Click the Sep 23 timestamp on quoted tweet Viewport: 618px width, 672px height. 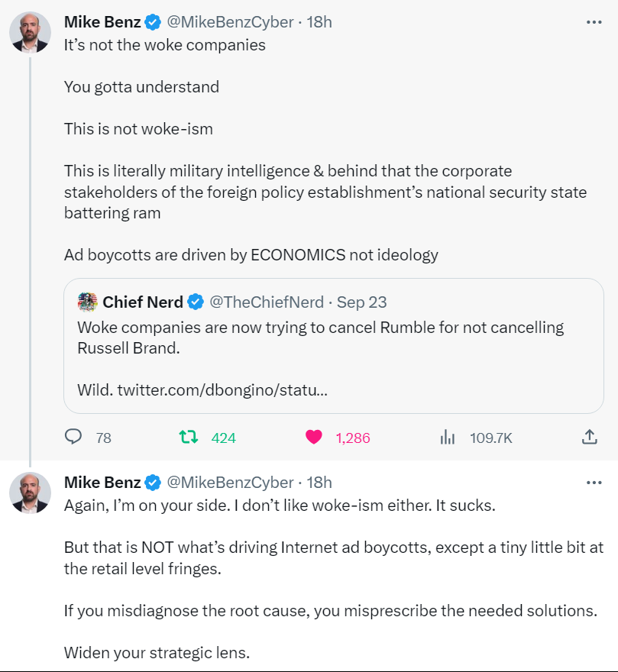click(361, 302)
